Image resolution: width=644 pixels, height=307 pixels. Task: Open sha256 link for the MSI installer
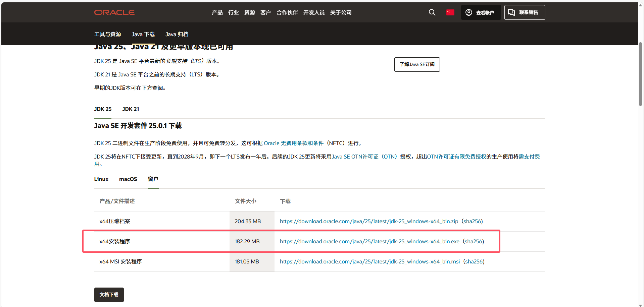pyautogui.click(x=474, y=262)
